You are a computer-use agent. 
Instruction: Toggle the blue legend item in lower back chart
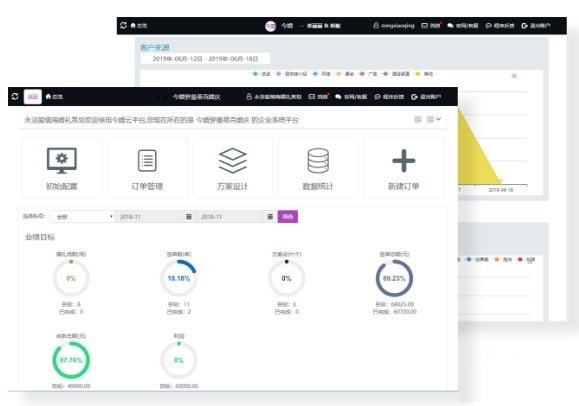coord(477,259)
